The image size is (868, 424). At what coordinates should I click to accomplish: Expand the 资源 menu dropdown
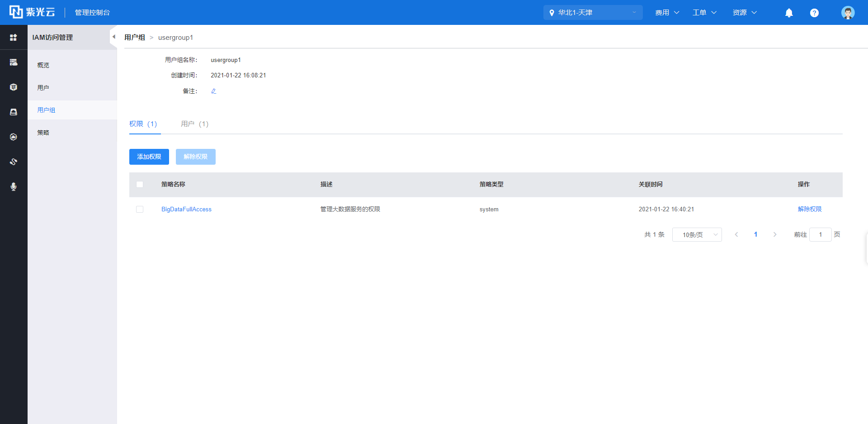point(744,13)
